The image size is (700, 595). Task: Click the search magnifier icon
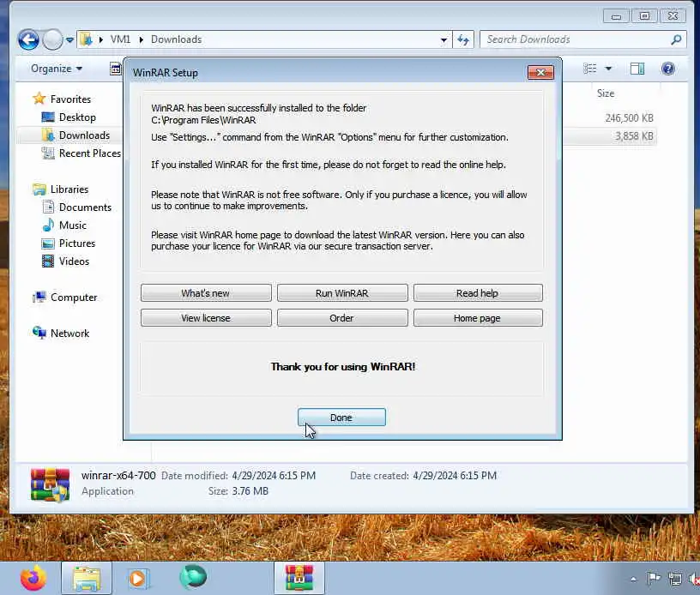click(676, 39)
